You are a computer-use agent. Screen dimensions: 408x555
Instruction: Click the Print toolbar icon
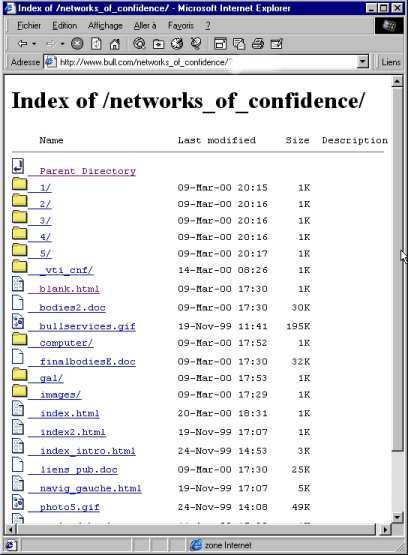click(x=258, y=44)
